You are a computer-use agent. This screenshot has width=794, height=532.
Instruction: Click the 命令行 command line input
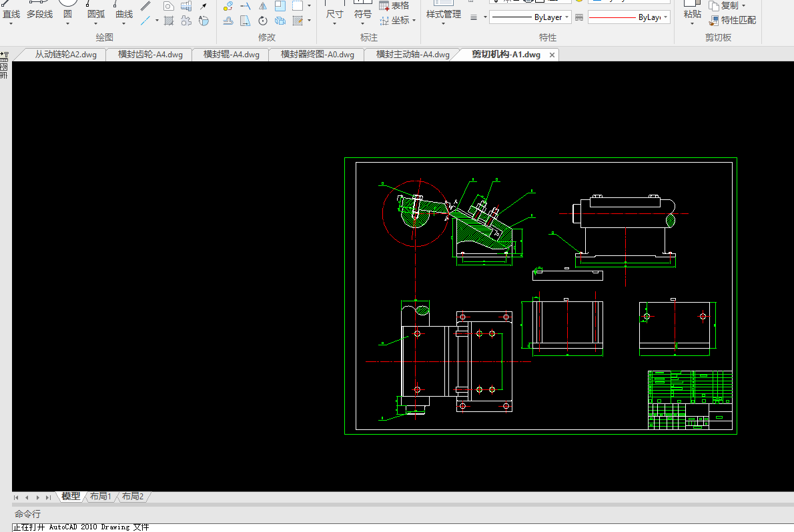402,527
